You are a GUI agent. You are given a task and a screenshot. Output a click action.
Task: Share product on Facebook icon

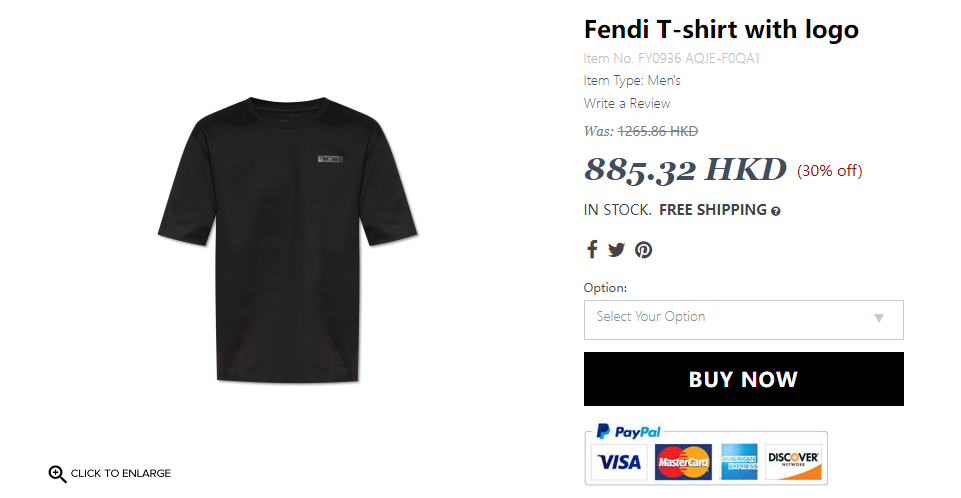click(591, 249)
